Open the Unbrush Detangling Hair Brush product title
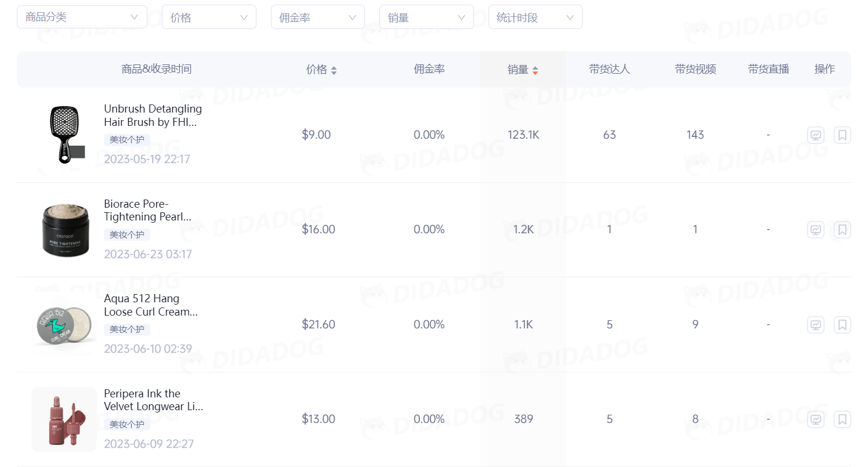 point(153,115)
